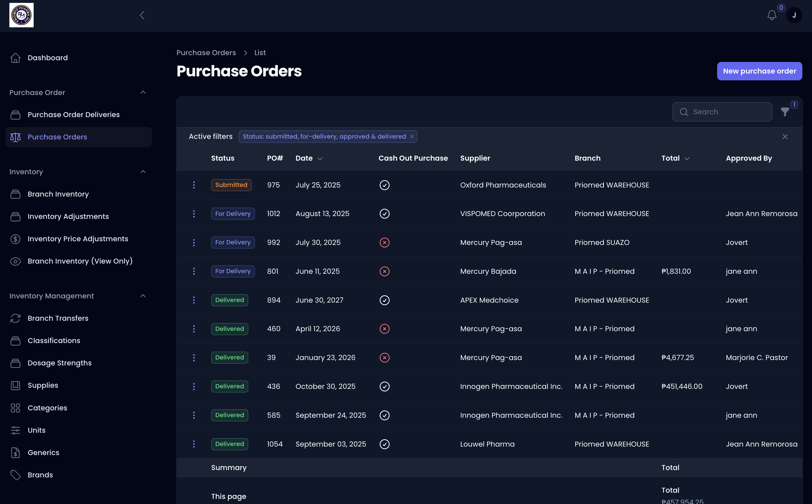Select Dashboard in the sidebar
This screenshot has height=504, width=812.
pyautogui.click(x=47, y=57)
